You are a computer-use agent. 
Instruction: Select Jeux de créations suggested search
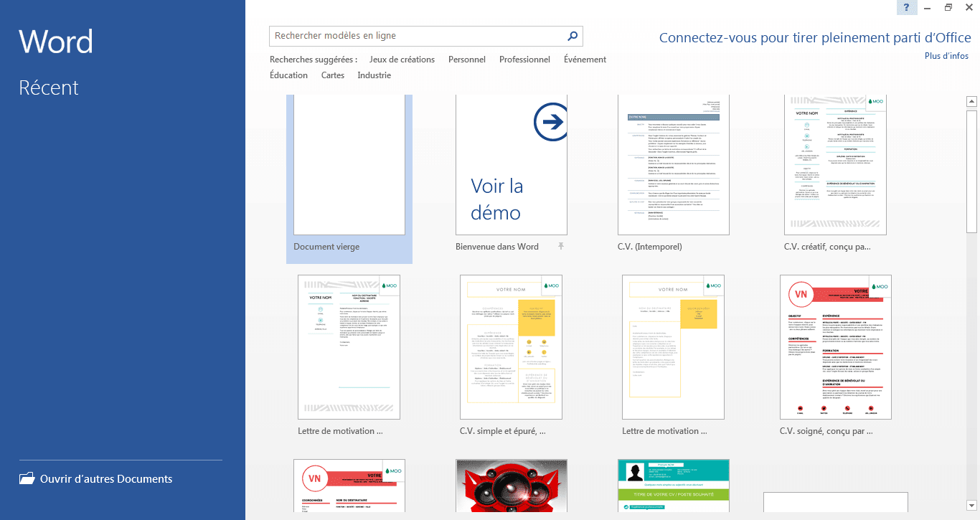tap(402, 60)
